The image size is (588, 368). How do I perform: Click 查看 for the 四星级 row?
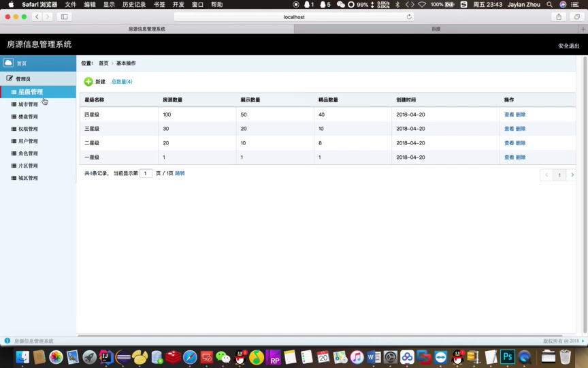509,114
